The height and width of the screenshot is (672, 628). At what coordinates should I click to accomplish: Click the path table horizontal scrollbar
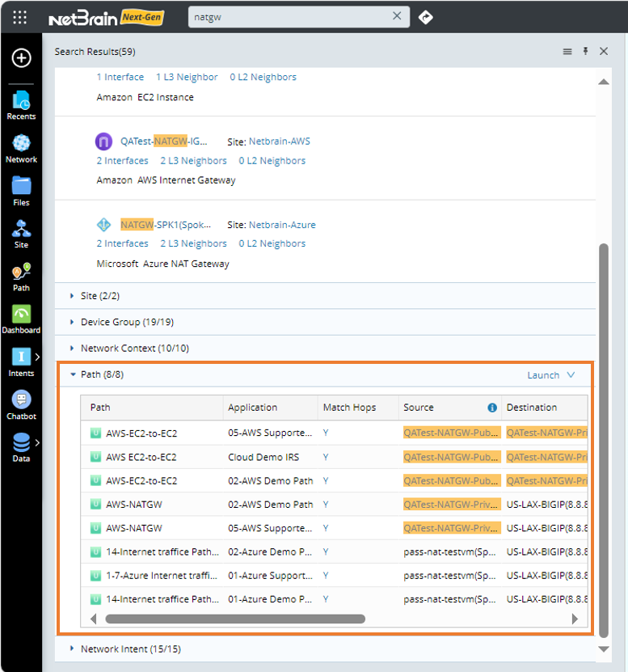tap(234, 619)
